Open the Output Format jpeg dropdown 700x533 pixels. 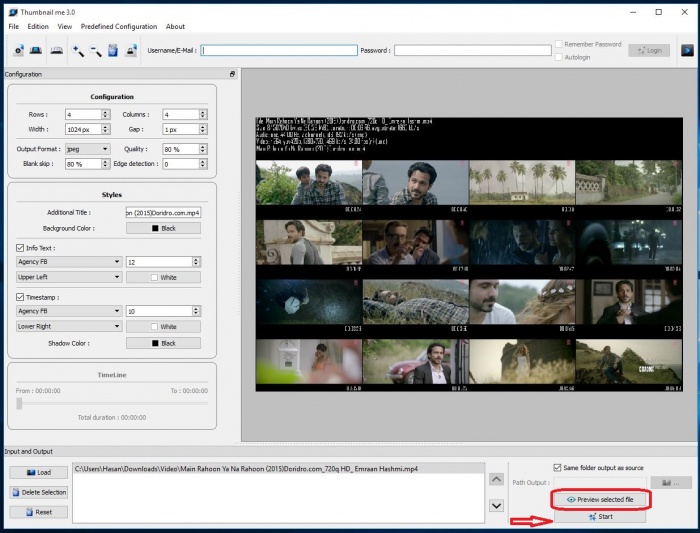(88, 149)
